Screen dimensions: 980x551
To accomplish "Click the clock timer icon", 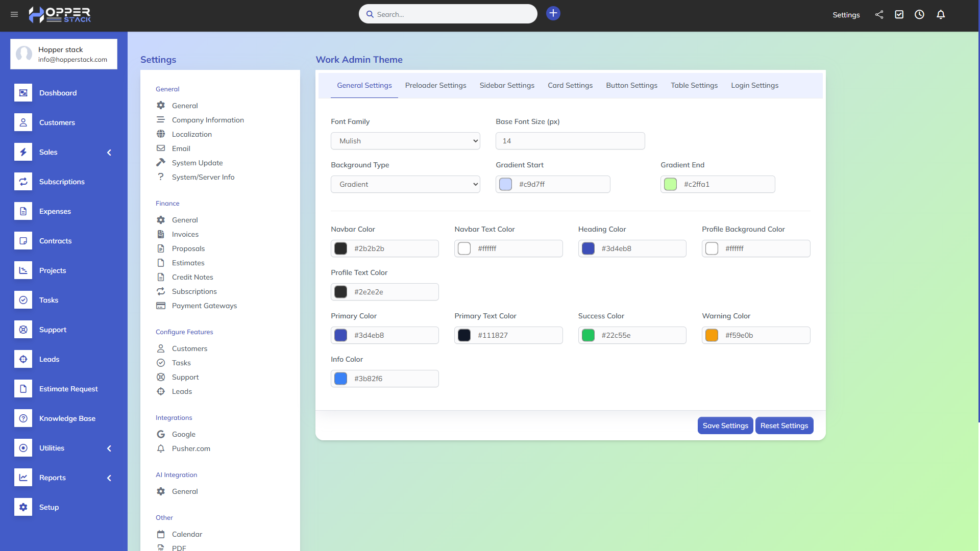I will click(x=919, y=15).
